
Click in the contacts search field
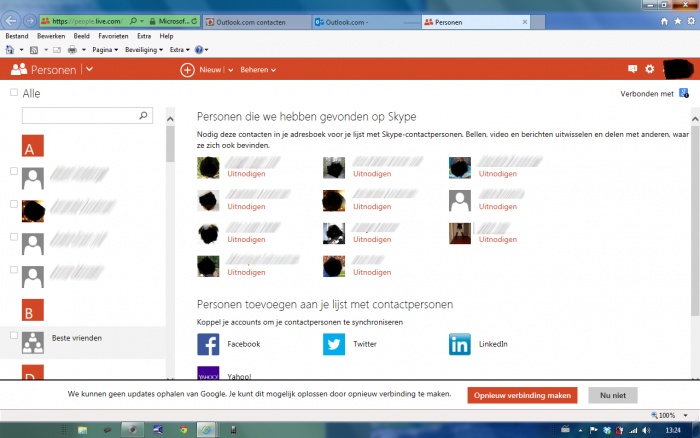coord(88,115)
